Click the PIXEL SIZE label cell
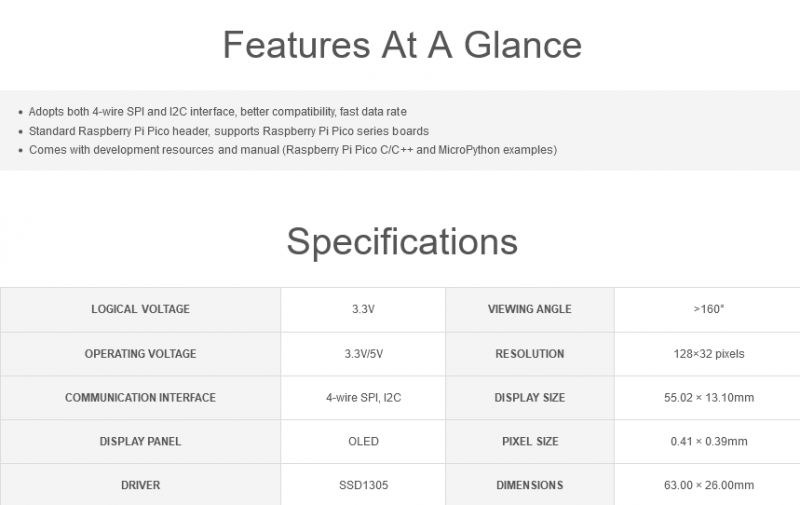The width and height of the screenshot is (800, 505). (x=529, y=441)
